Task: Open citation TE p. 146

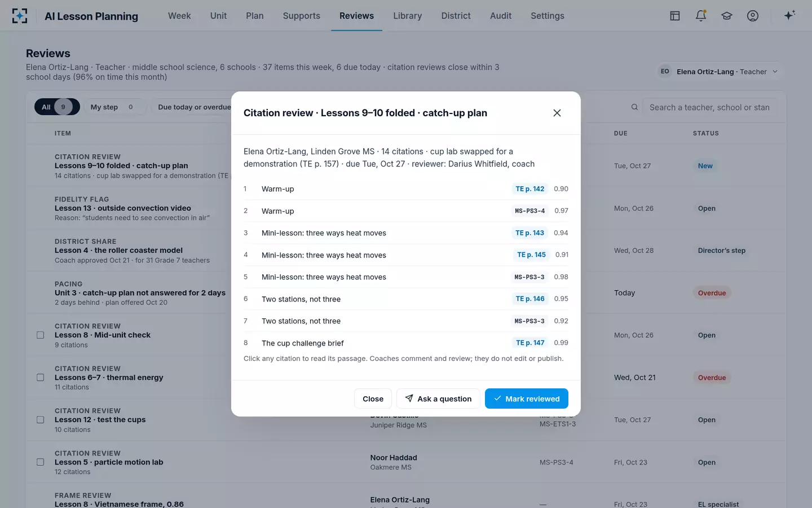Action: [x=530, y=299]
